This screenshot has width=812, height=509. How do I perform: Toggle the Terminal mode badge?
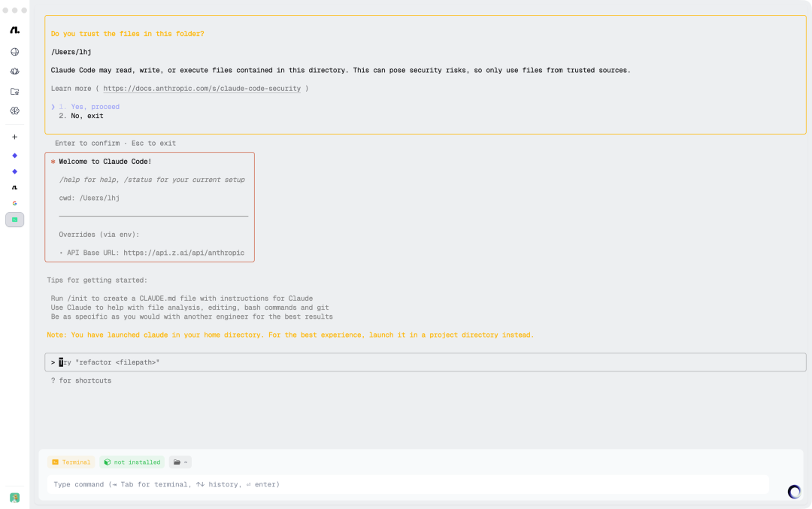71,462
